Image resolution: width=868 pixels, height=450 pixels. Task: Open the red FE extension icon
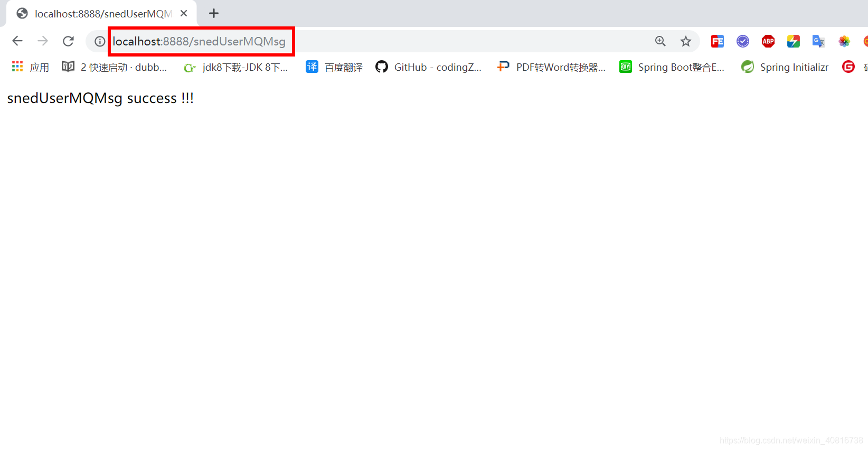pos(718,41)
